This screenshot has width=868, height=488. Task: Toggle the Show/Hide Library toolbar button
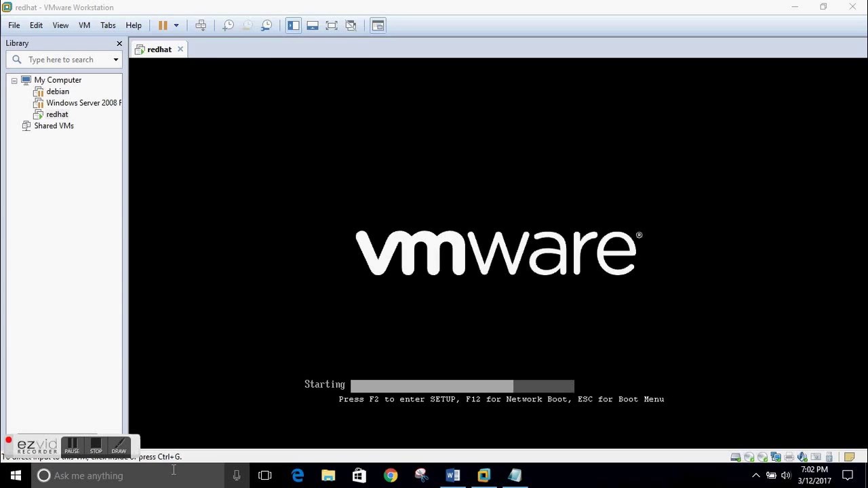[293, 25]
